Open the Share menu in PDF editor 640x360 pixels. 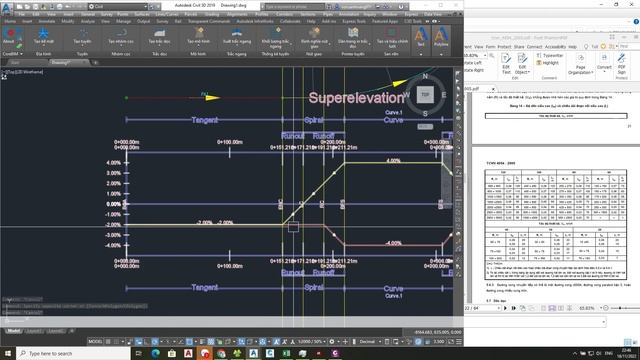pos(519,47)
